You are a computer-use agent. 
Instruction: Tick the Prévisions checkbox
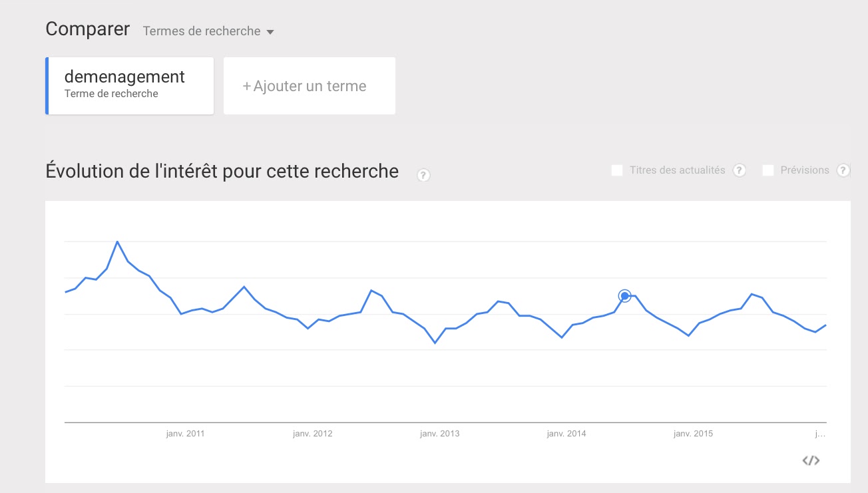[768, 170]
